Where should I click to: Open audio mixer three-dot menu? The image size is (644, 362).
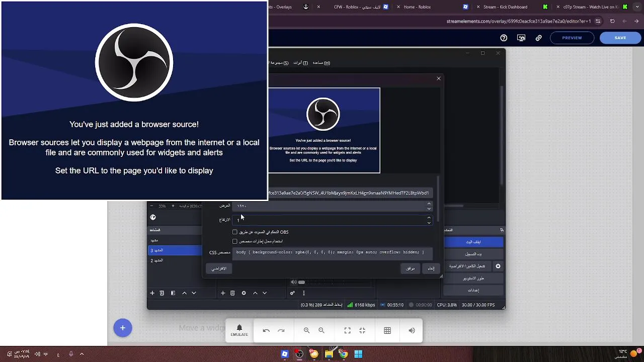point(304,293)
